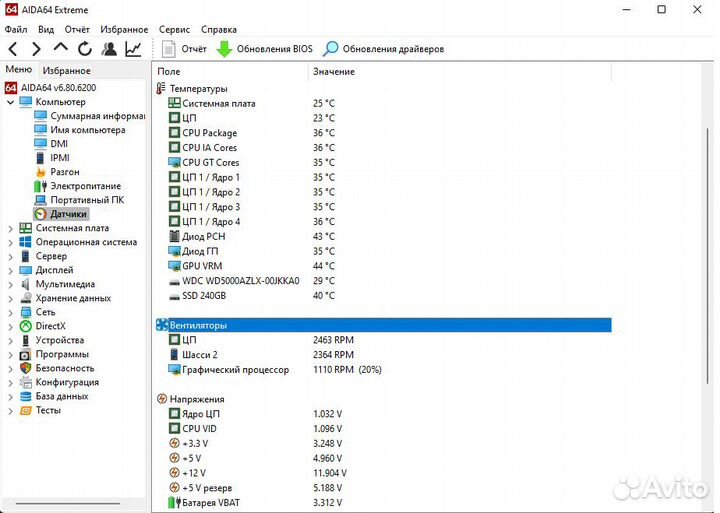720x513 pixels.
Task: Open the graph chart toolbar icon
Action: [x=133, y=49]
